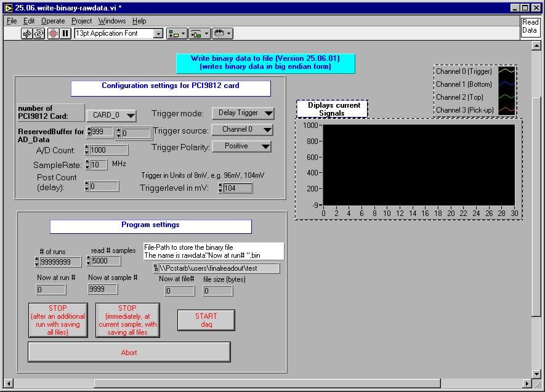The image size is (545, 392).
Task: Open the Reorder toolbar dropdown
Action: 222,34
